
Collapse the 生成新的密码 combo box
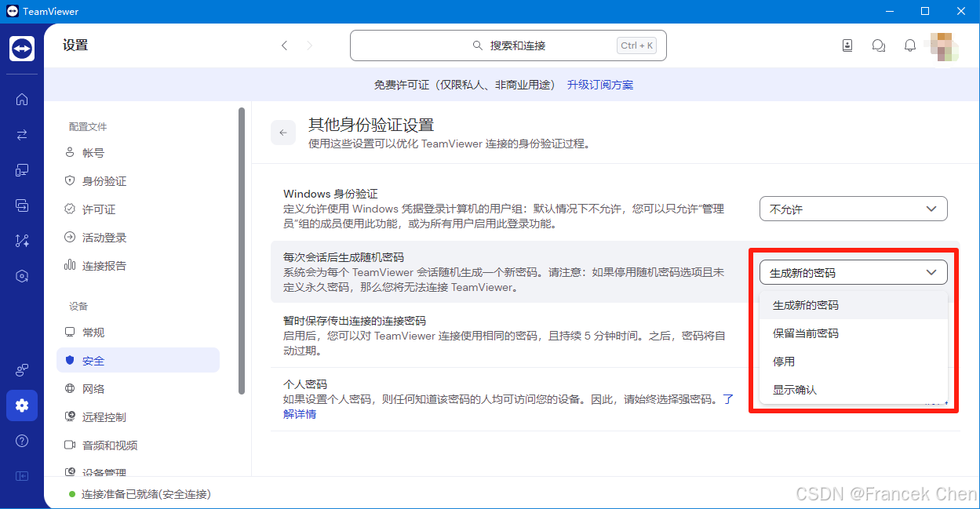tap(854, 272)
